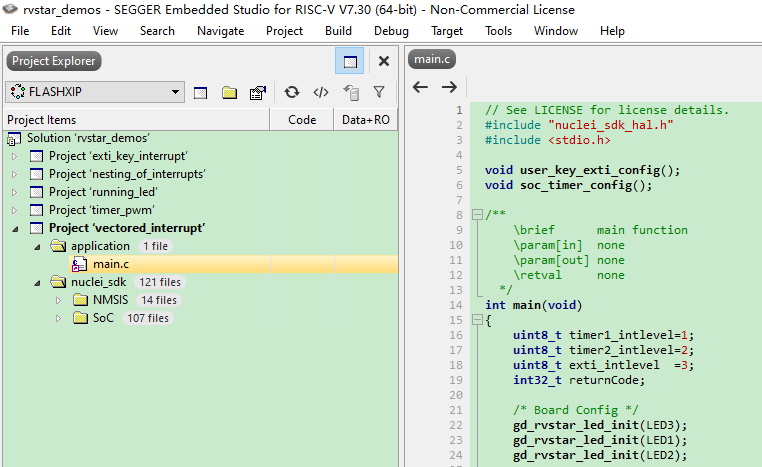
Task: Open the Search menu
Action: pyautogui.click(x=157, y=31)
